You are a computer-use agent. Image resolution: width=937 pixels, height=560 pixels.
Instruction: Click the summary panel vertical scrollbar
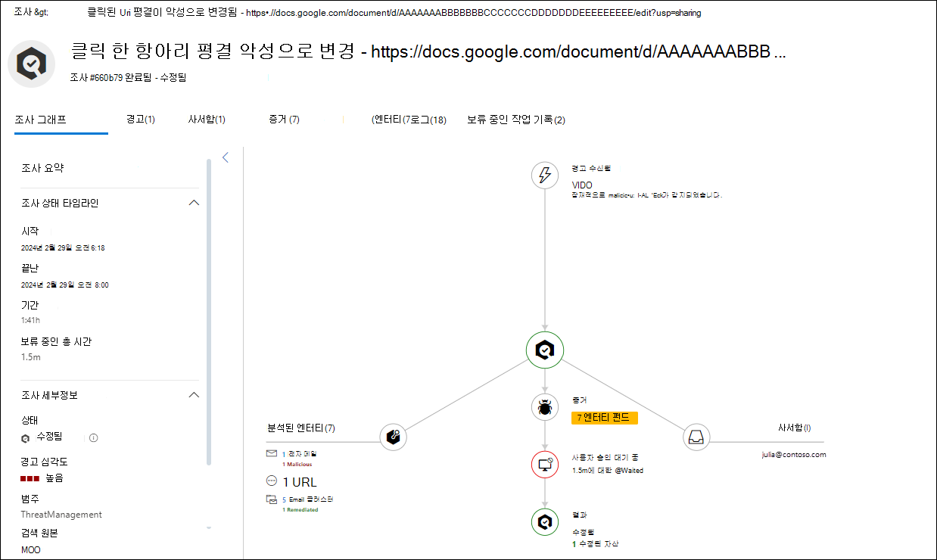coord(210,312)
